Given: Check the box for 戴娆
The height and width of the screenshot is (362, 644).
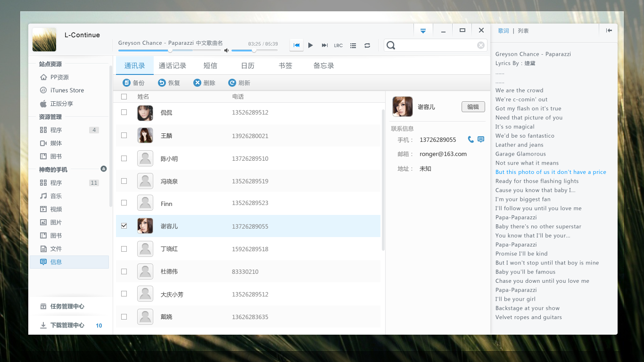Looking at the screenshot, I should (x=124, y=317).
